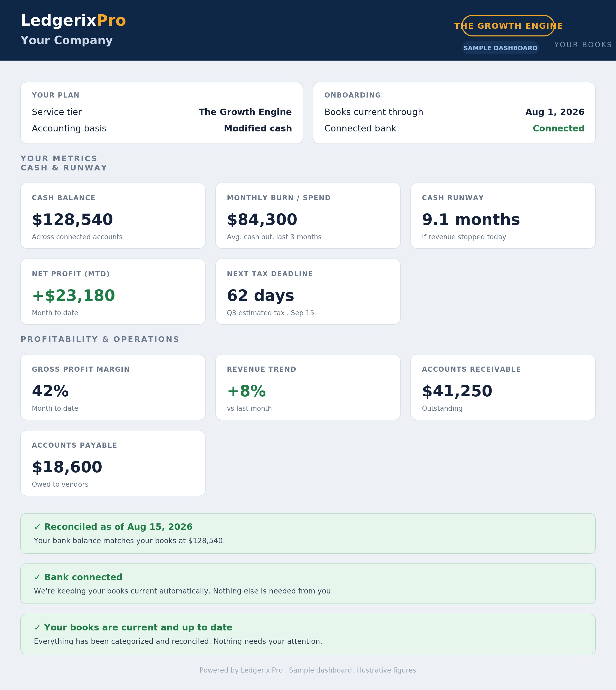This screenshot has height=690, width=616.
Task: Open the Cash Balance card
Action: click(113, 216)
